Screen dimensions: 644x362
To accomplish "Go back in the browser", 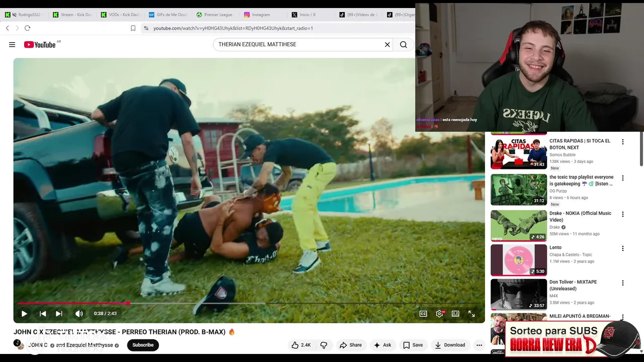I will coord(7,28).
